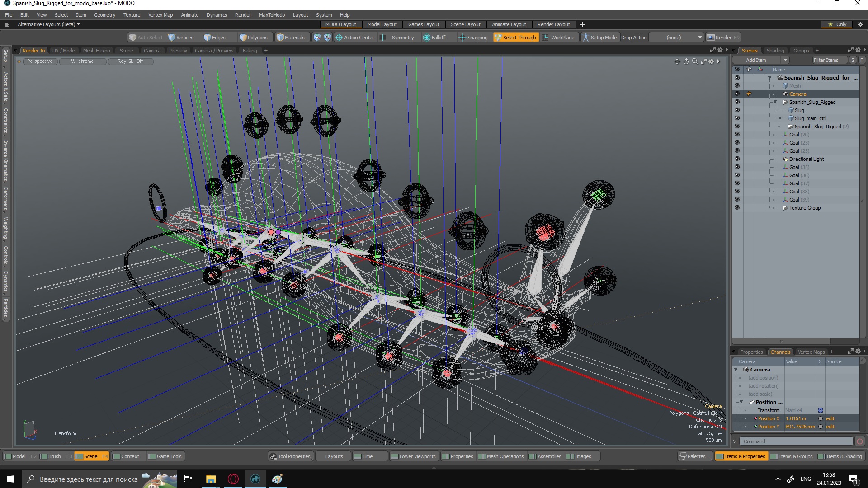Image resolution: width=868 pixels, height=488 pixels.
Task: Open the Wireframe shading style dropdown
Action: click(82, 61)
